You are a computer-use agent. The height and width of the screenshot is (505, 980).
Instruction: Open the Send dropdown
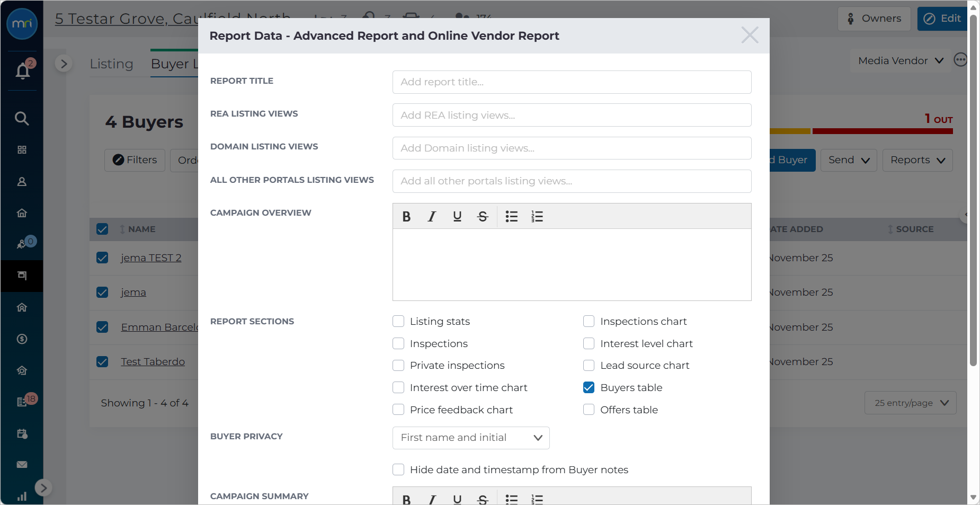849,160
